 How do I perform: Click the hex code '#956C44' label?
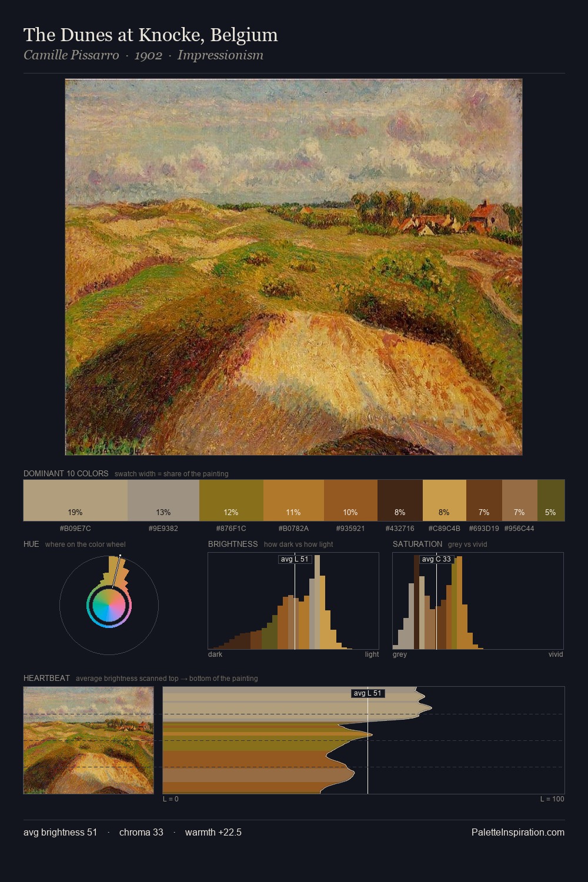click(x=519, y=529)
